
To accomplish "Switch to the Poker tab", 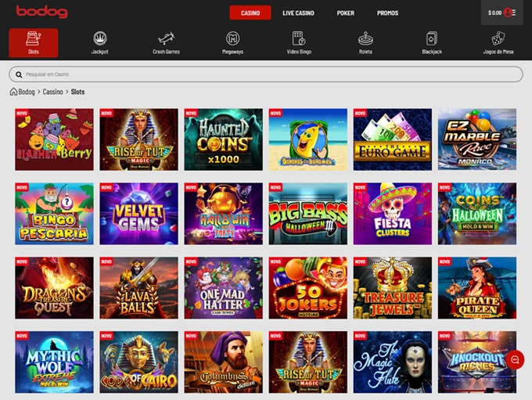I will pyautogui.click(x=345, y=13).
